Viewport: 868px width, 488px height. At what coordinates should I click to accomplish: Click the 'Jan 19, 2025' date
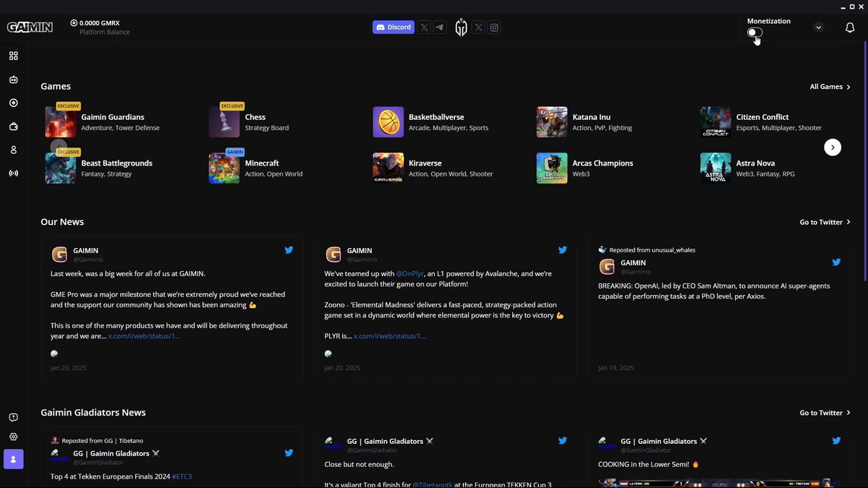click(x=616, y=368)
